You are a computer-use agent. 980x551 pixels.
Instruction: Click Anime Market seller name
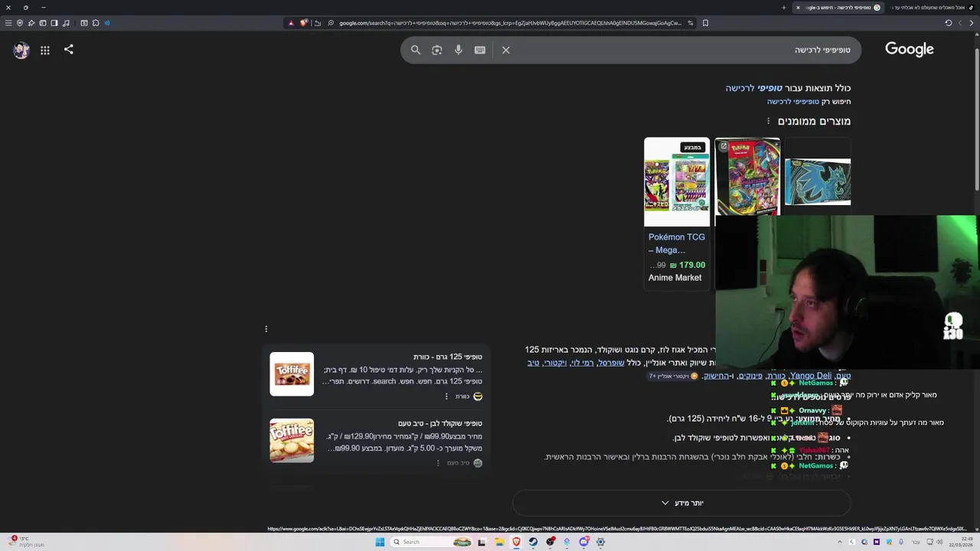675,278
